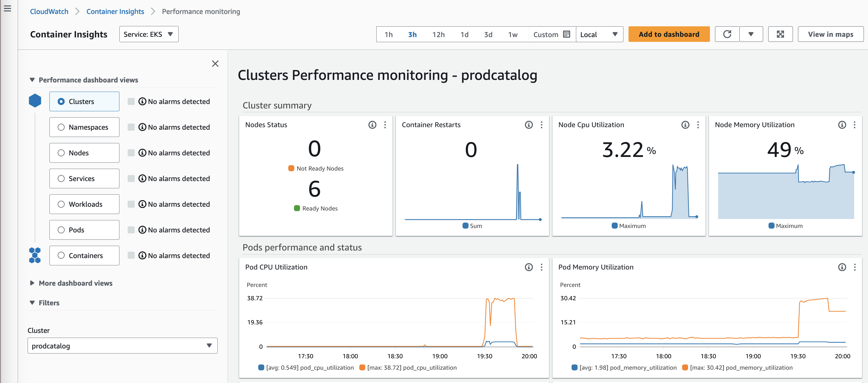Open the calendar for a custom time range
The height and width of the screenshot is (383, 868).
[x=567, y=34]
